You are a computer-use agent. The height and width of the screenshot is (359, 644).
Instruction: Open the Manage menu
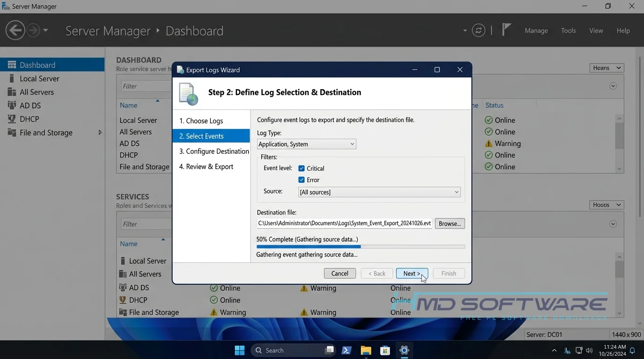(536, 30)
